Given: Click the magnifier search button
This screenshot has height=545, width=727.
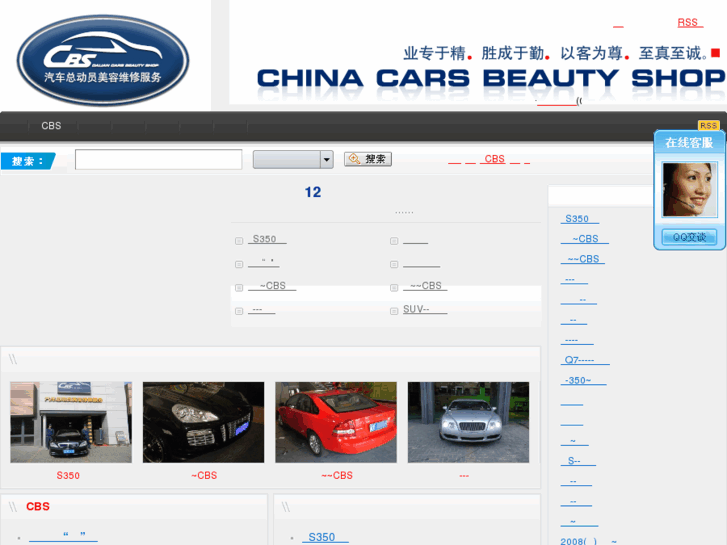Looking at the screenshot, I should 368,159.
